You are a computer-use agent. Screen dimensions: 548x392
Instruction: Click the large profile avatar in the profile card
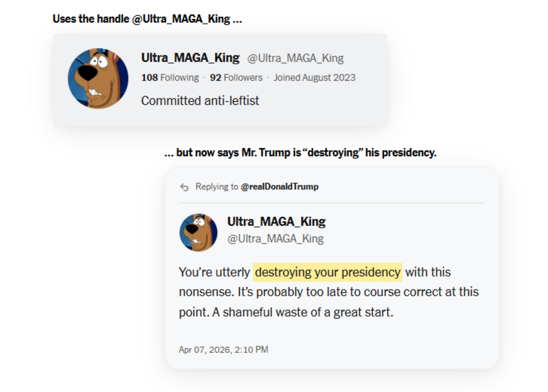click(x=98, y=78)
